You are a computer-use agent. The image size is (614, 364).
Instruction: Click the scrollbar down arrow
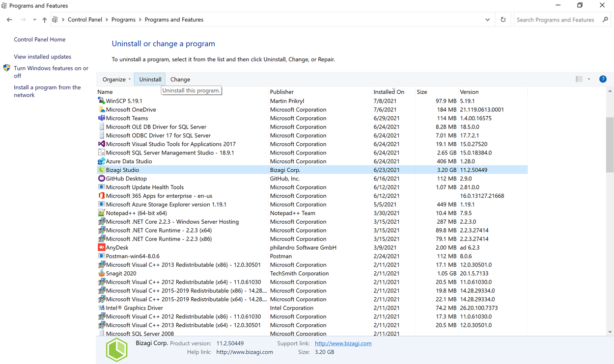click(610, 332)
